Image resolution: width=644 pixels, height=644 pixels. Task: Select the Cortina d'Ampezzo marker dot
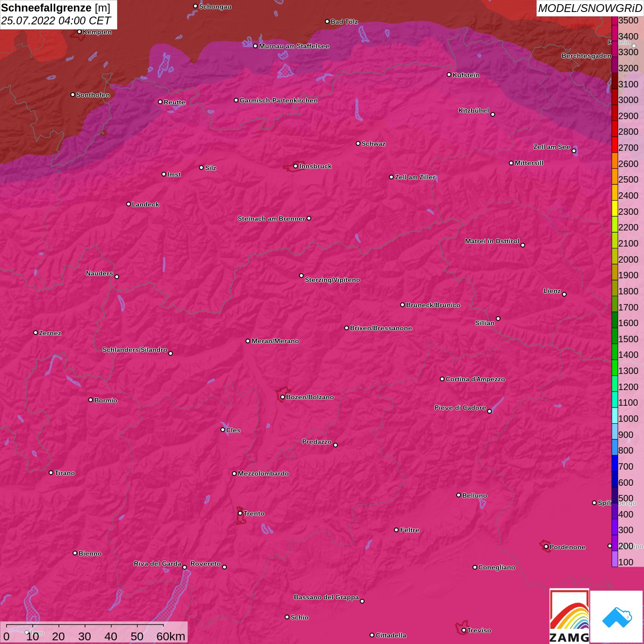point(442,379)
